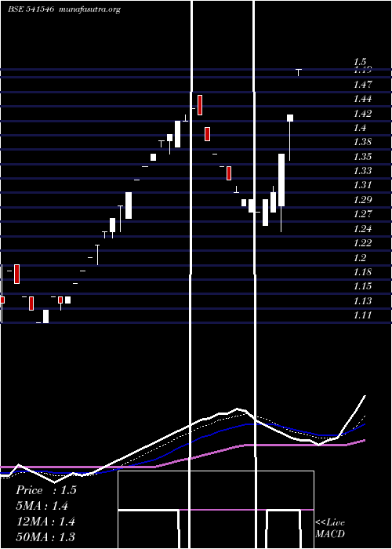This screenshot has width=392, height=549.
Task: Click the pink 50MA line at right end
Action: [364, 441]
